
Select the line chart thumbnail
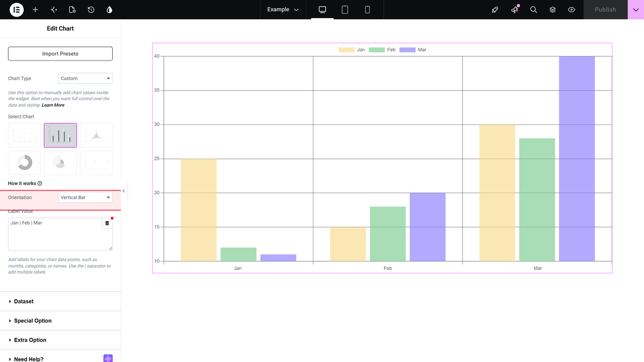tap(24, 135)
